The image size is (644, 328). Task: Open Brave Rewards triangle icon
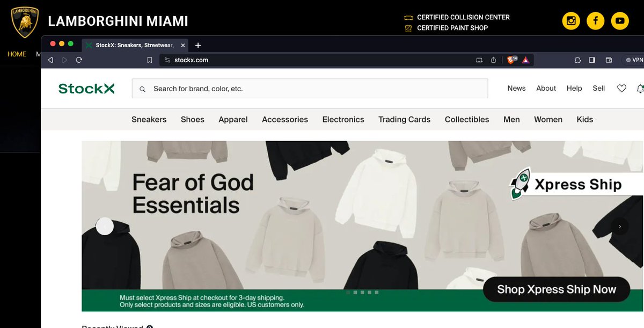click(526, 60)
